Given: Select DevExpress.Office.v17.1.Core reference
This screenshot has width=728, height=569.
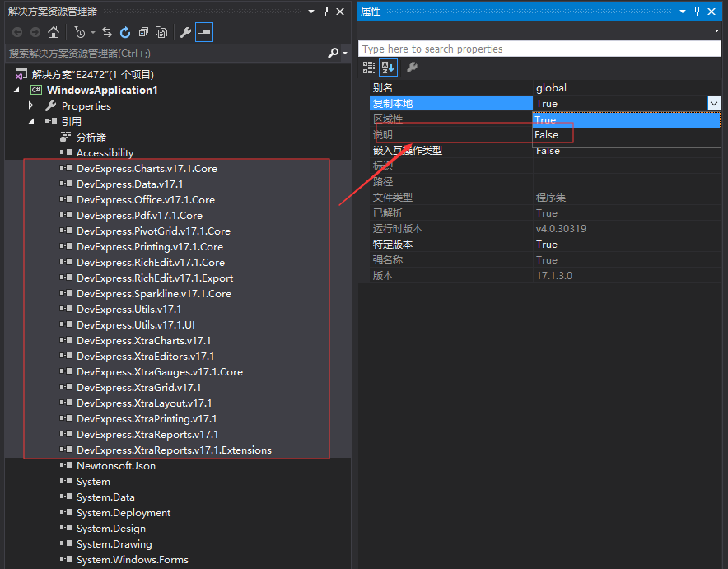Looking at the screenshot, I should tap(146, 200).
